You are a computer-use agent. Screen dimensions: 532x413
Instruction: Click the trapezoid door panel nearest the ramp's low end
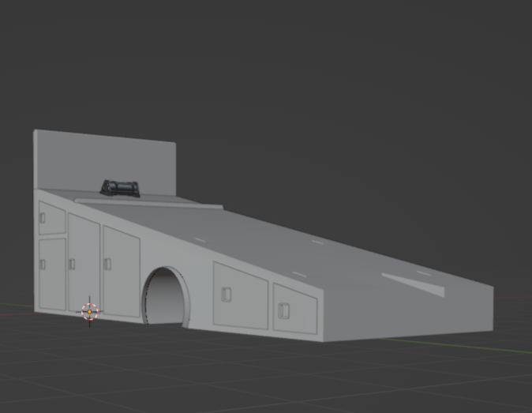(x=295, y=309)
